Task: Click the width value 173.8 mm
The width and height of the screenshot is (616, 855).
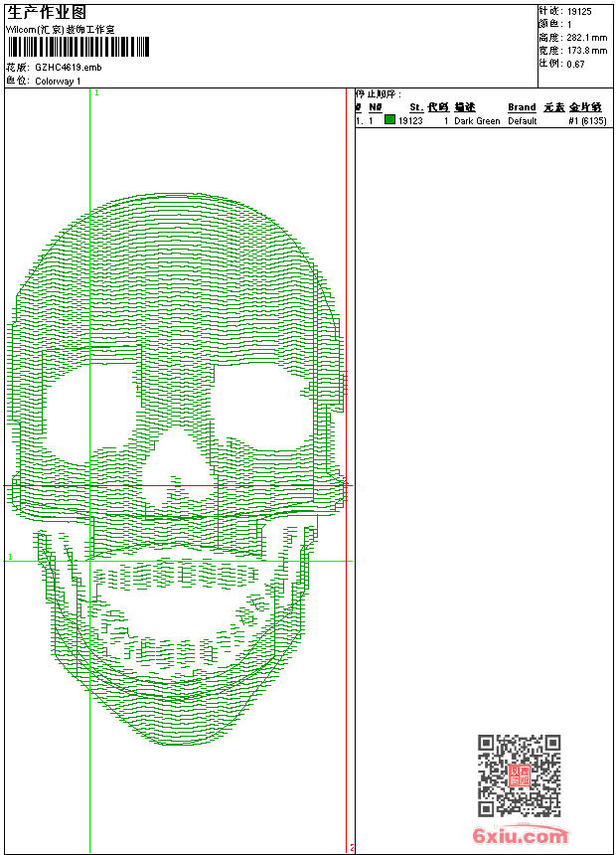Action: coord(586,50)
